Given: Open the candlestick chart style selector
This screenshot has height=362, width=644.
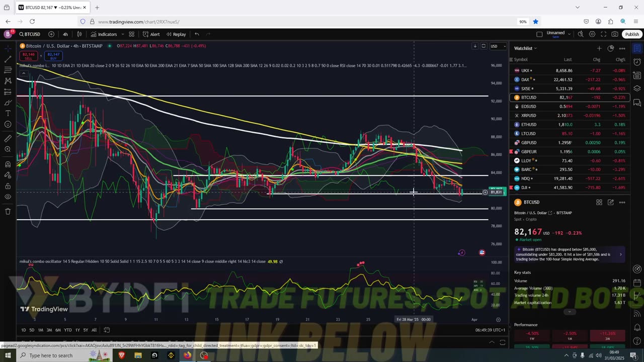Looking at the screenshot, I should 79,34.
